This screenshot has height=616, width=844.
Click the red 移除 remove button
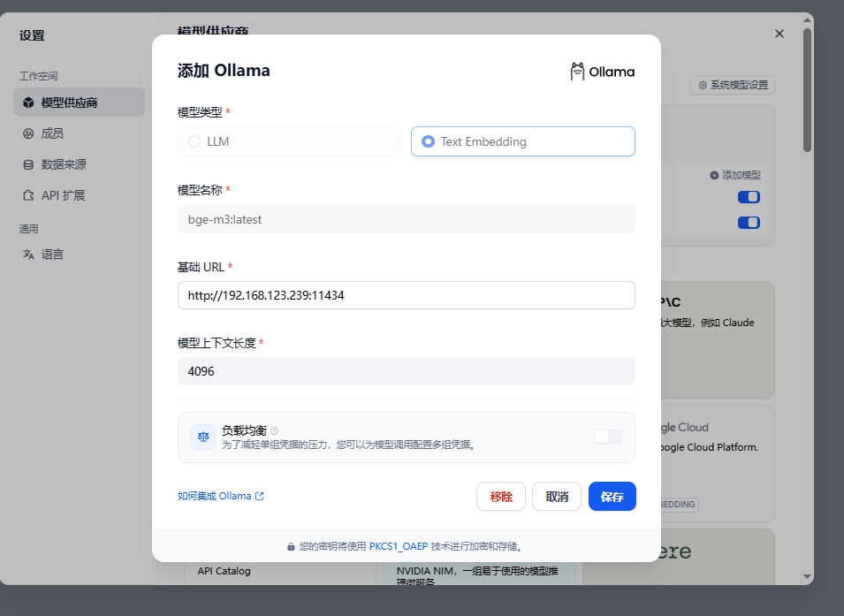click(500, 497)
